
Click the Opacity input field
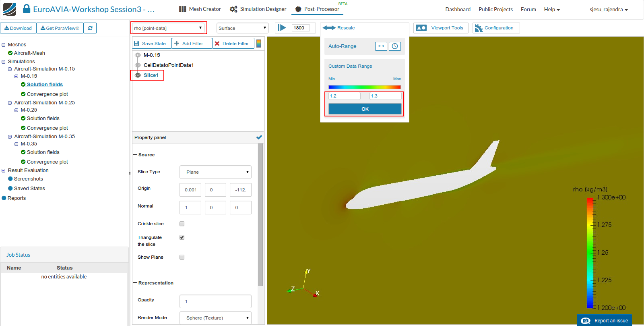coord(215,301)
